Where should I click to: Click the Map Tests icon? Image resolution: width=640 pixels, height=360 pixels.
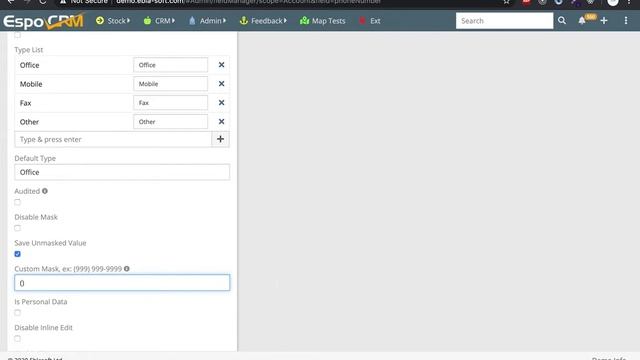[304, 20]
